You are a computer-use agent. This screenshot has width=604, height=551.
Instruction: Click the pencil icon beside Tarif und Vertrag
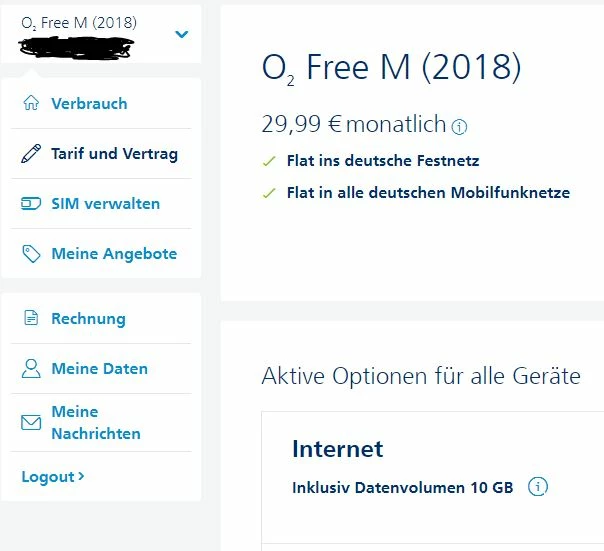tap(31, 154)
